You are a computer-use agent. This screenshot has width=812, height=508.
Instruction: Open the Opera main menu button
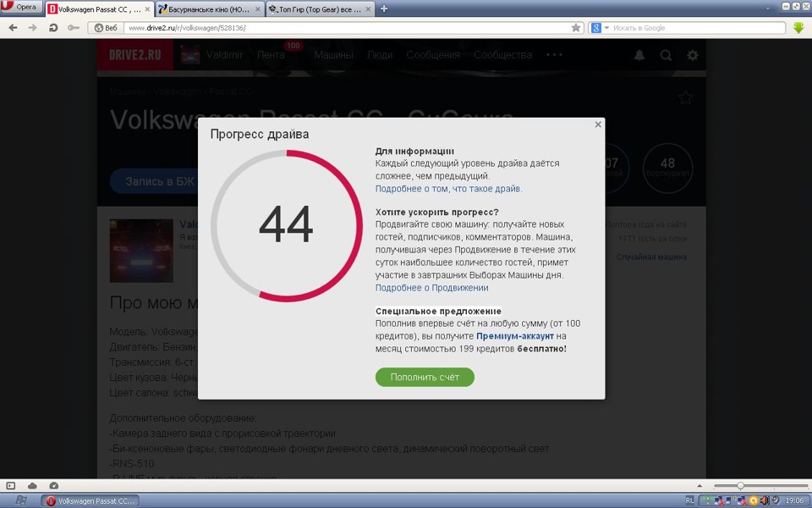tap(21, 7)
